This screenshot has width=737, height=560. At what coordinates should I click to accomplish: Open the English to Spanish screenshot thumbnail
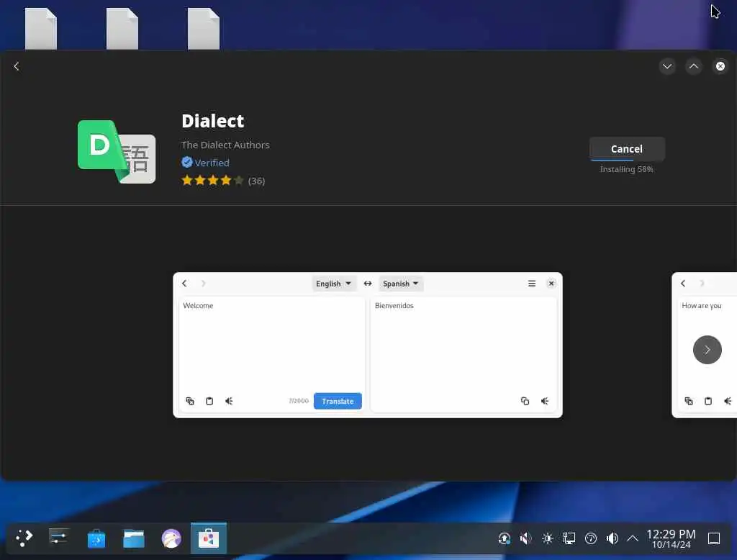(368, 345)
